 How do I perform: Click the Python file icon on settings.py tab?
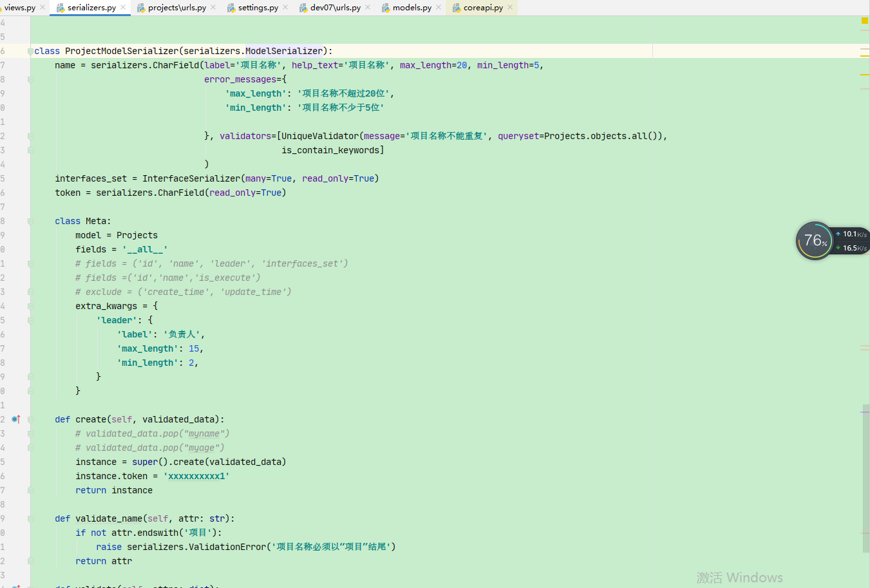(231, 8)
